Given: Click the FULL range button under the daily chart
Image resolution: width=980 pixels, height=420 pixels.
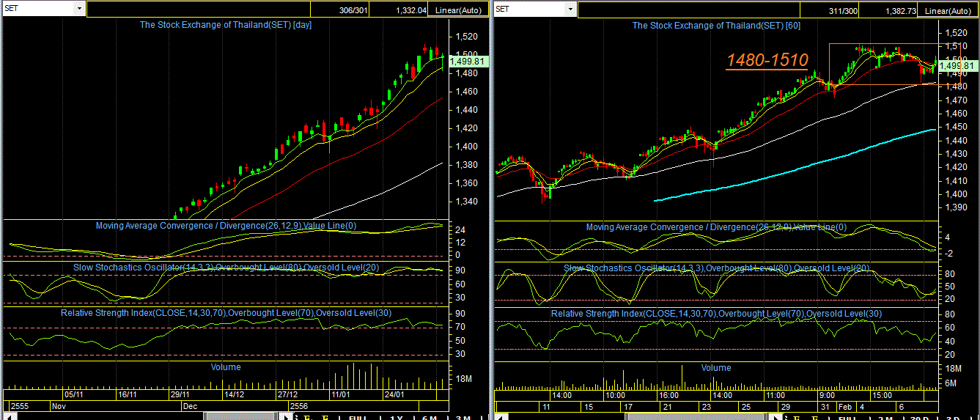Looking at the screenshot, I should 358,418.
